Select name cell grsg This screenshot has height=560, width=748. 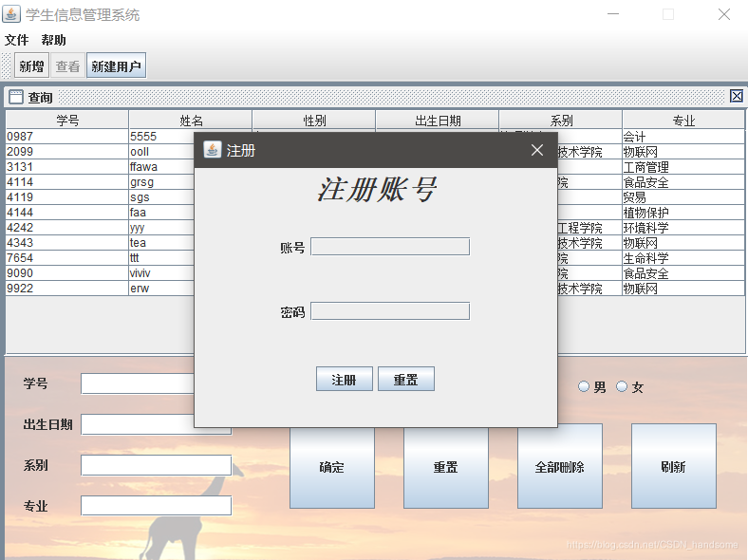click(161, 182)
